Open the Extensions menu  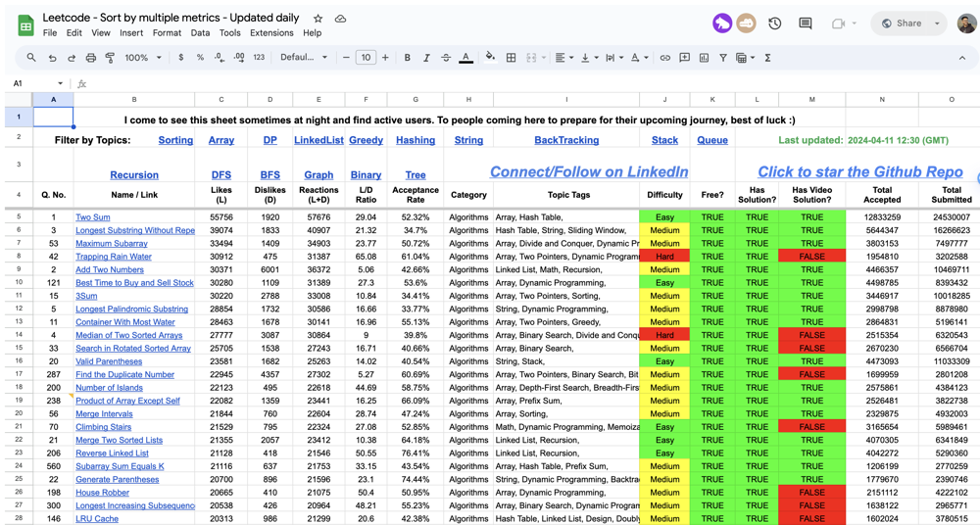[271, 32]
